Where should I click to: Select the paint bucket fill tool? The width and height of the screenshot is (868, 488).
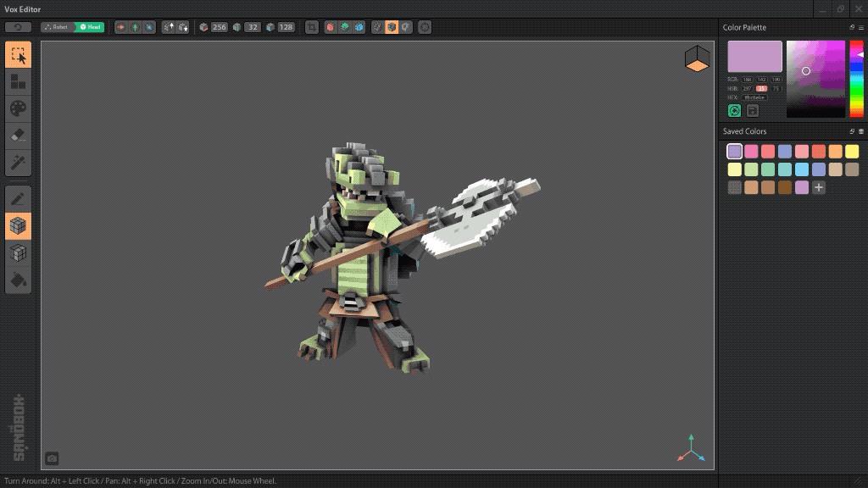[x=19, y=280]
